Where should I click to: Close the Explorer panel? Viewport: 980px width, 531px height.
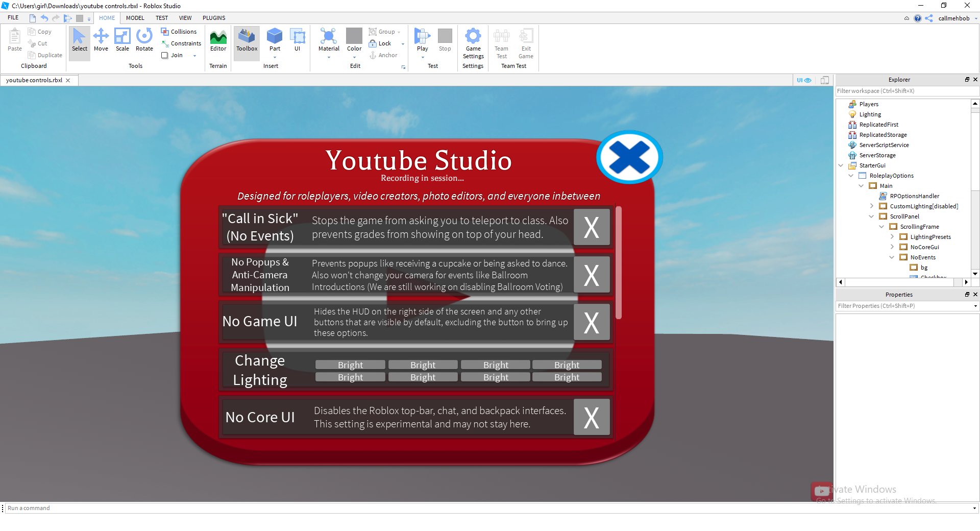(x=975, y=80)
